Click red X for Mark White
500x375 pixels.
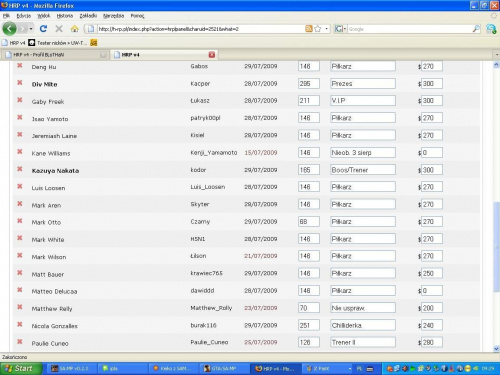20,238
